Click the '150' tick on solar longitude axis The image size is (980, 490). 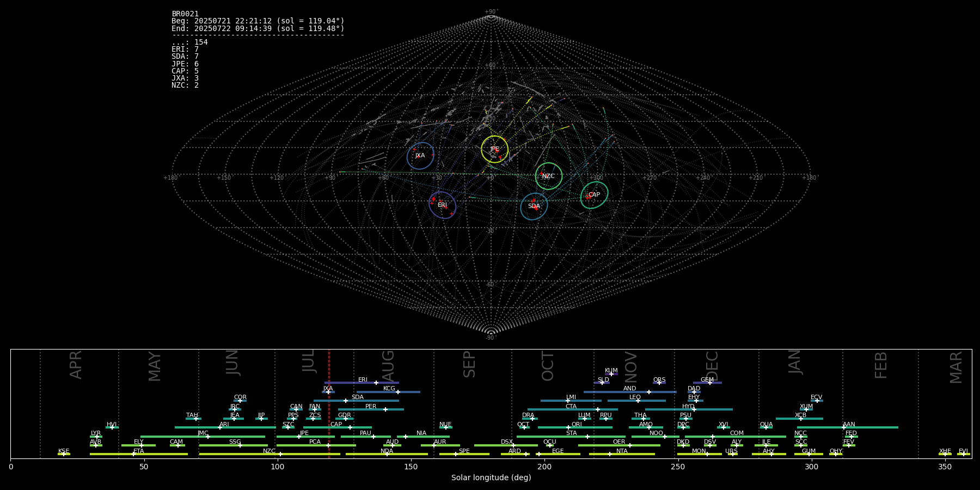(x=411, y=467)
